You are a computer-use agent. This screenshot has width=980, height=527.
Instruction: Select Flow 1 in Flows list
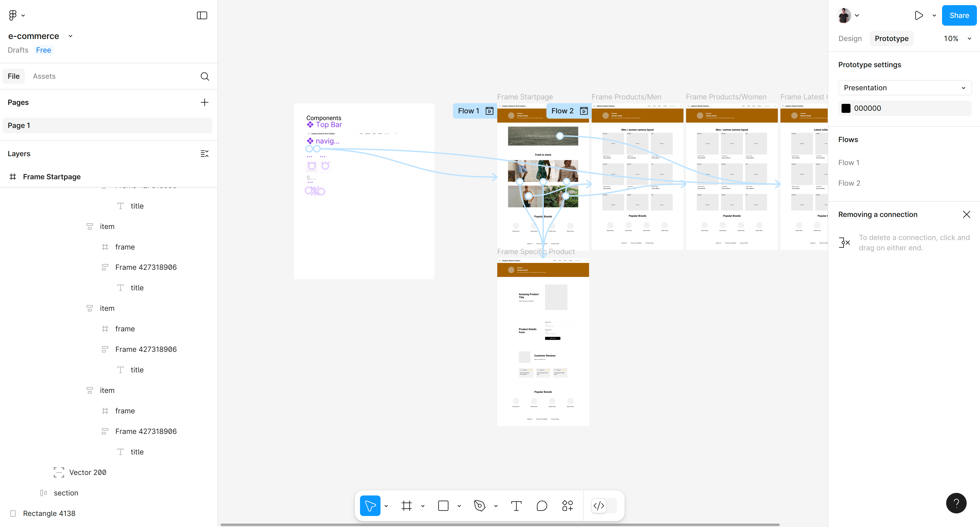(849, 163)
